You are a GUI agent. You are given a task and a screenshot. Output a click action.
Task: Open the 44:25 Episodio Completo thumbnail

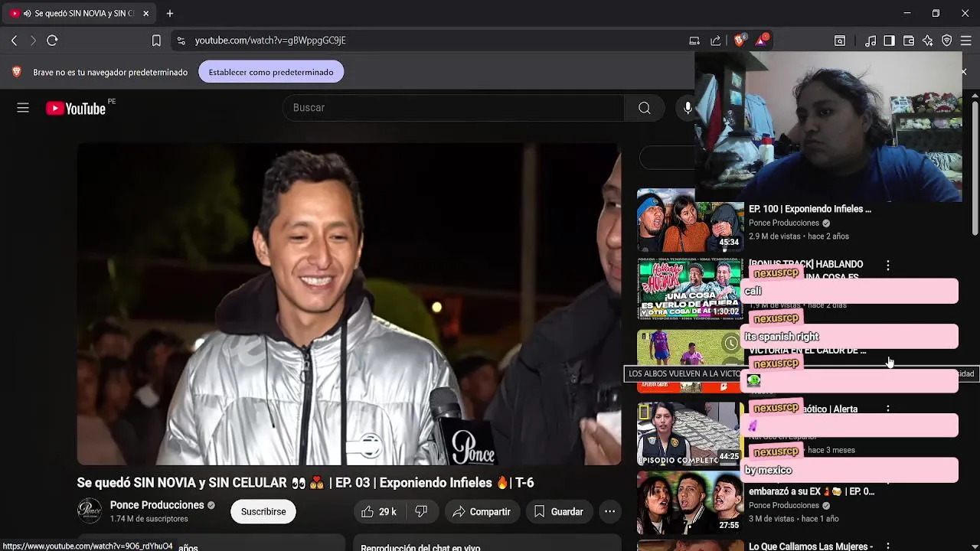pyautogui.click(x=690, y=435)
